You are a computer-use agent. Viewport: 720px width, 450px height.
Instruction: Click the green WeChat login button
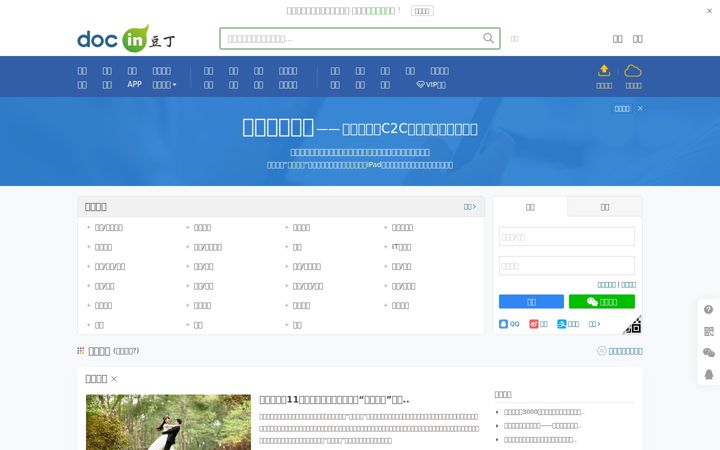(602, 302)
